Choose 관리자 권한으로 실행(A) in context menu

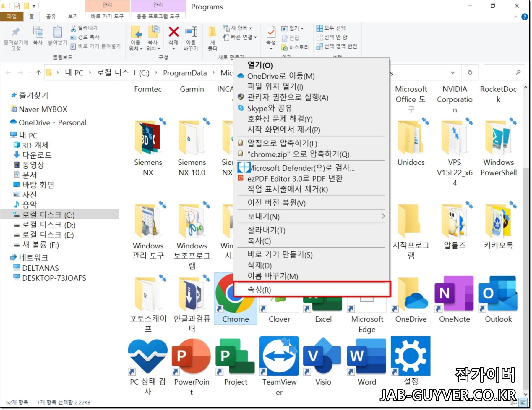pyautogui.click(x=311, y=97)
